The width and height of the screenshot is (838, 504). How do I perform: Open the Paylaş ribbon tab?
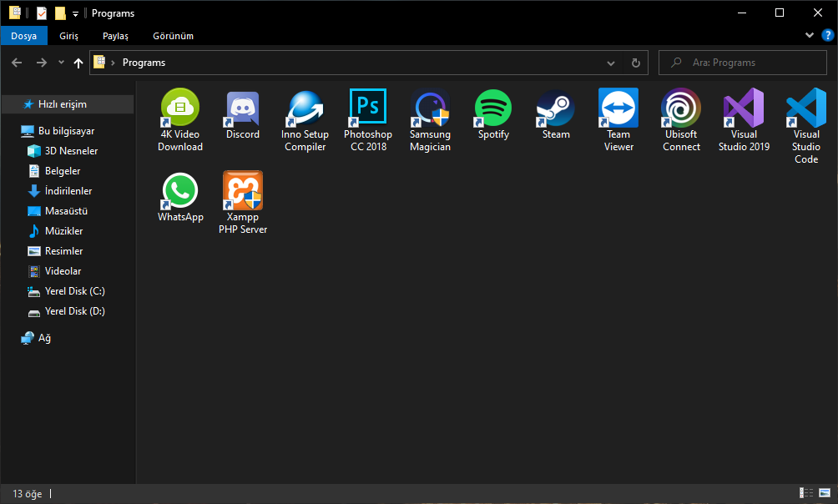pyautogui.click(x=115, y=36)
